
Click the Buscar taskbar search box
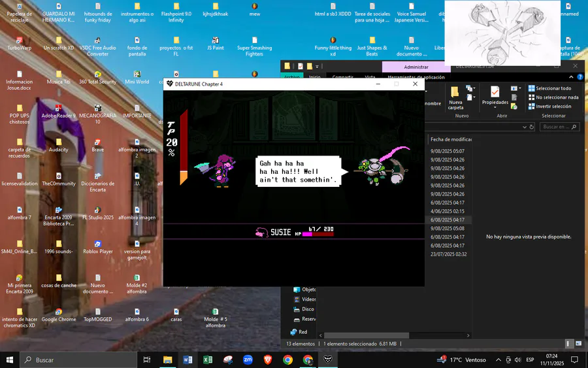(x=79, y=360)
